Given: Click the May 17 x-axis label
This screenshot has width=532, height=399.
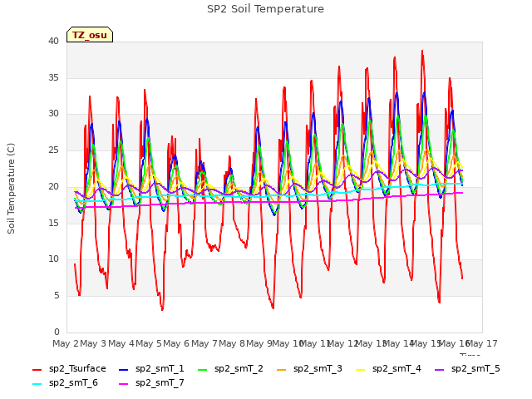Looking at the screenshot, I should [482, 343].
